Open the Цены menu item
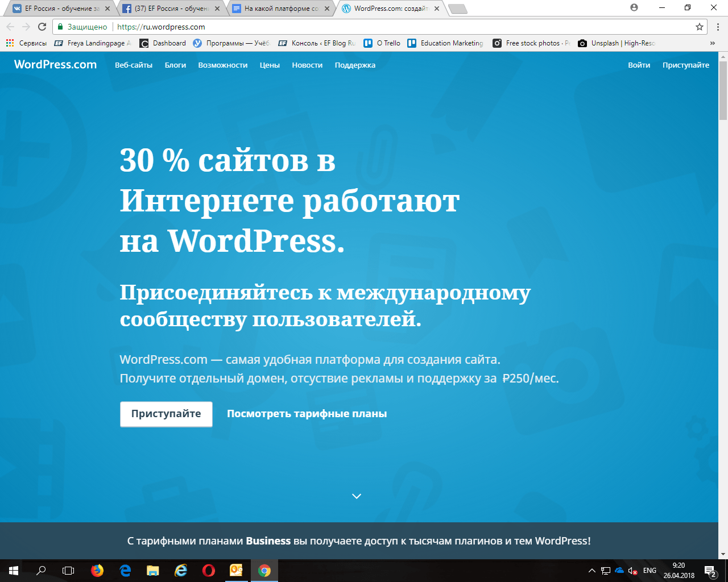Image resolution: width=728 pixels, height=582 pixels. [269, 65]
